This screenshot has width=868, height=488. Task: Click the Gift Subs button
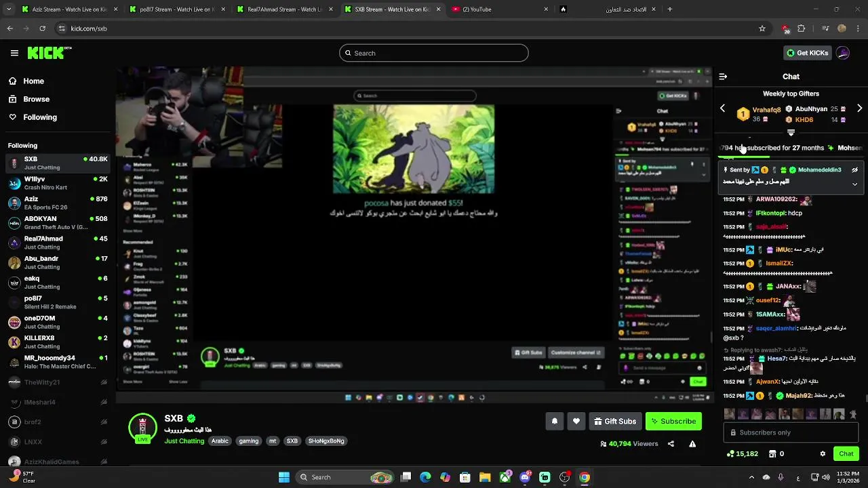point(615,421)
